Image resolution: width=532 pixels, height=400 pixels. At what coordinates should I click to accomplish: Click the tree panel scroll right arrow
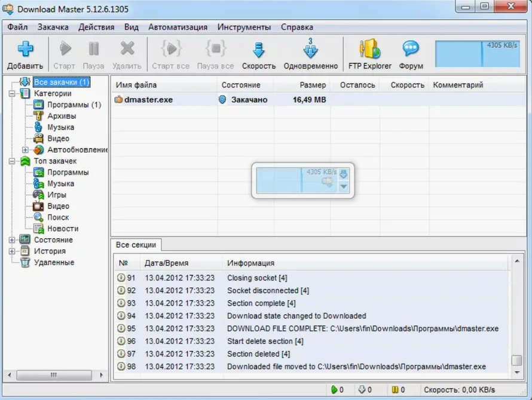coord(101,375)
